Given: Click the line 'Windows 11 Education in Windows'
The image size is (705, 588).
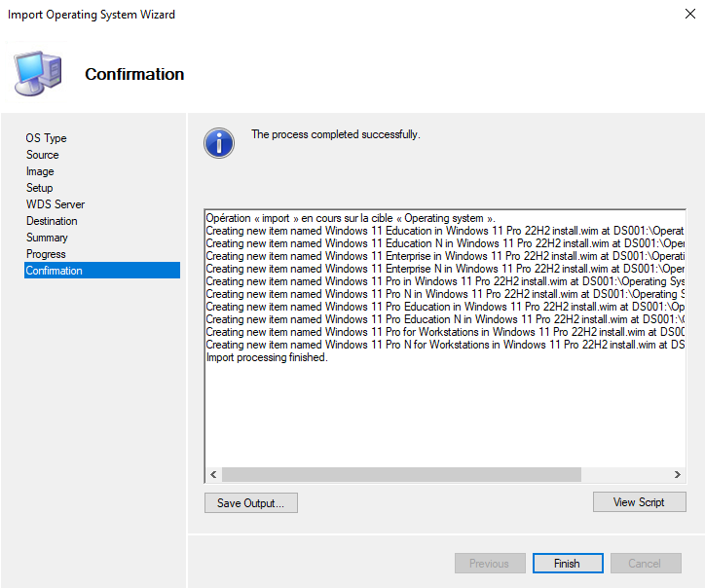Looking at the screenshot, I should coord(445,231).
